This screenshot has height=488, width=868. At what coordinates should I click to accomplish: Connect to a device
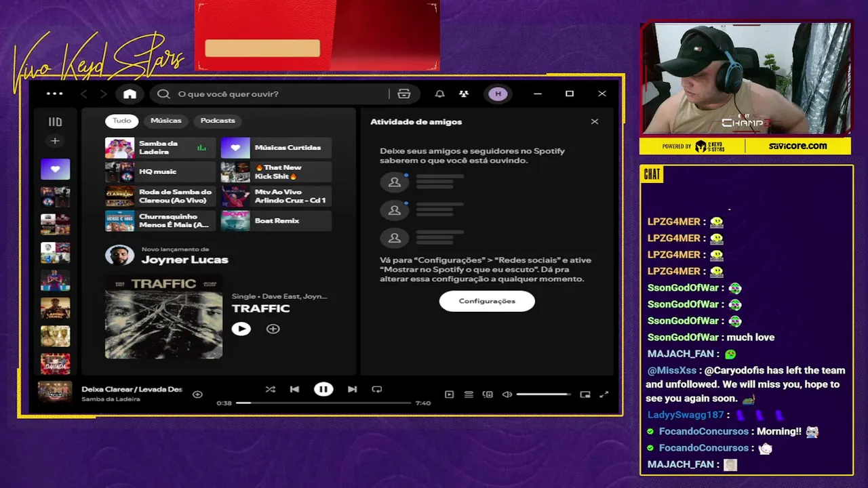(x=488, y=394)
